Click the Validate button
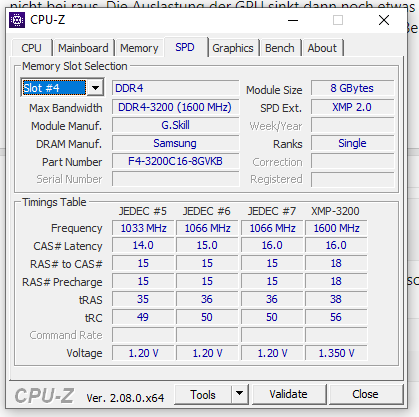The width and height of the screenshot is (419, 417). click(x=288, y=394)
